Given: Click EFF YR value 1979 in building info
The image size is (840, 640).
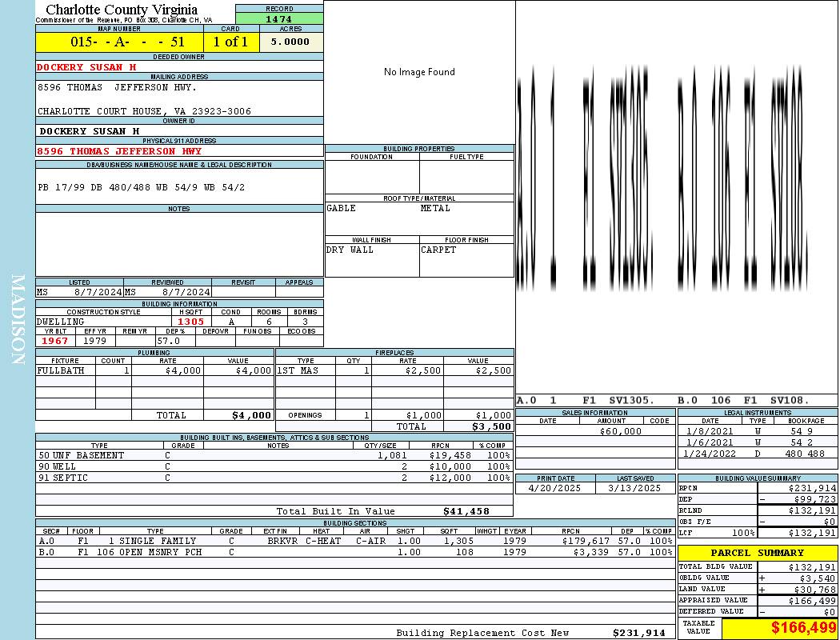Looking at the screenshot, I should pyautogui.click(x=95, y=341).
